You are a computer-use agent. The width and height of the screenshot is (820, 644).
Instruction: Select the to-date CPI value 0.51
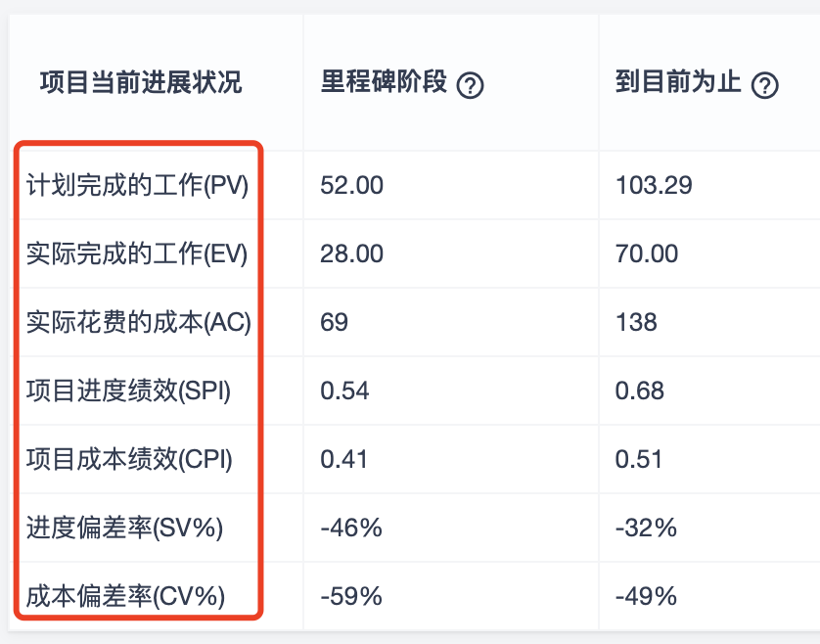point(639,459)
